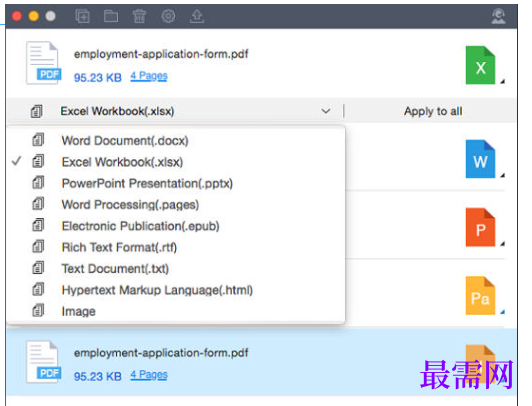
Task: Select Word Processing(.pages) option
Action: [x=176, y=205]
